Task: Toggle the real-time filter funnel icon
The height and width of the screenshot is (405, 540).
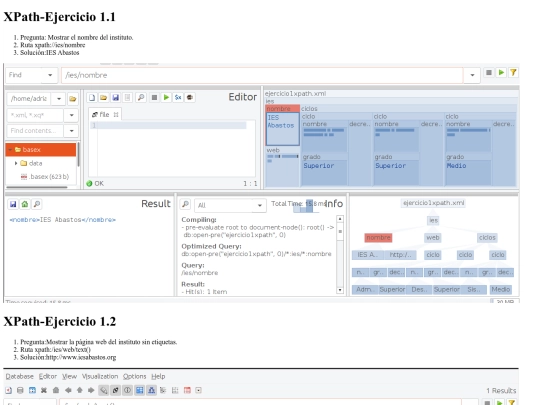Action: click(513, 73)
